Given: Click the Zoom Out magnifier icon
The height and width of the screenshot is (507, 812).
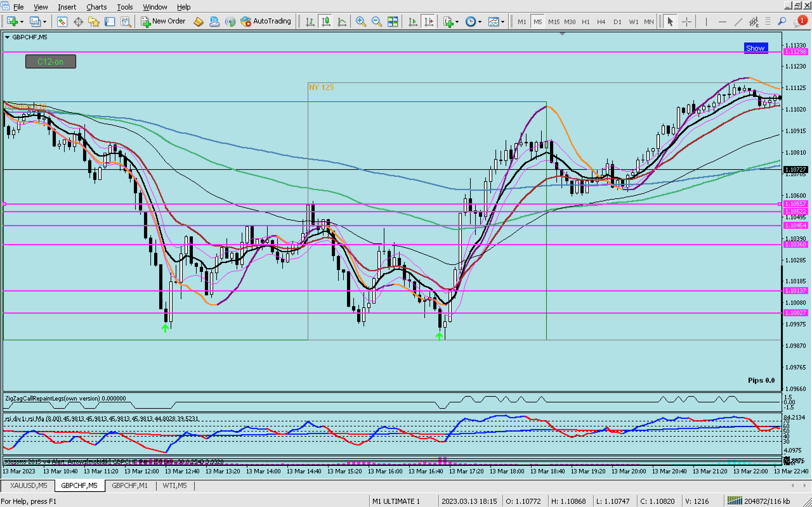Looking at the screenshot, I should pos(377,22).
